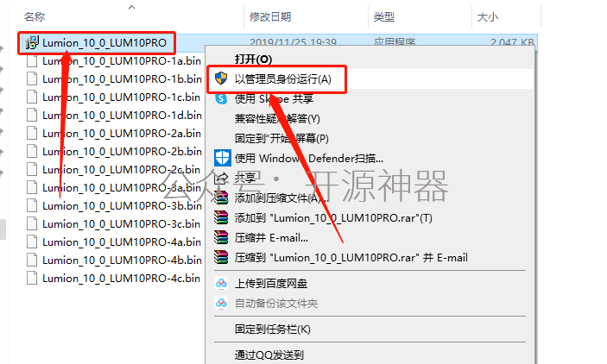Select file name Lumion_10_0_LUM10PRO-1d.bin
Screen dimensions: 607x364
(122, 116)
